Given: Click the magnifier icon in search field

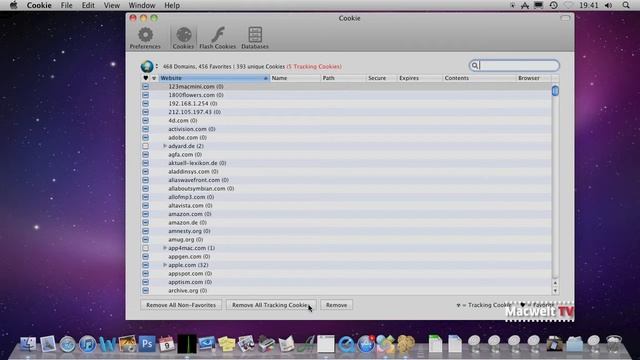Looking at the screenshot, I should [475, 66].
